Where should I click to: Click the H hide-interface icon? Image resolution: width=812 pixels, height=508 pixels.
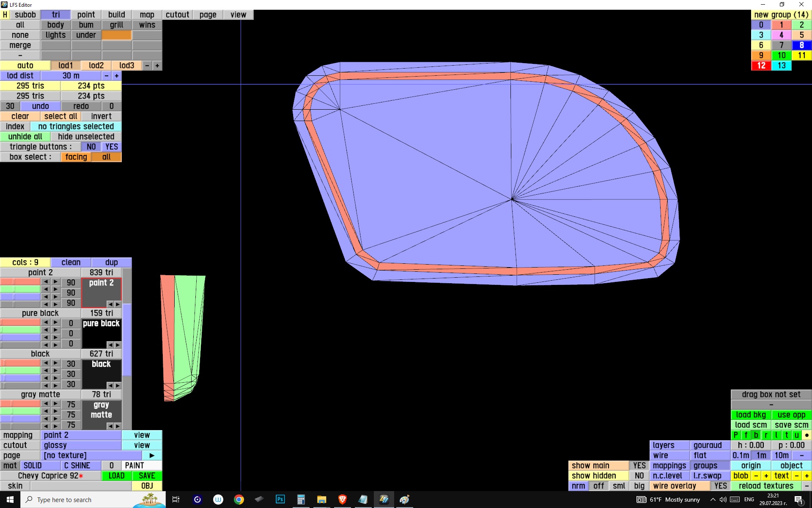5,15
